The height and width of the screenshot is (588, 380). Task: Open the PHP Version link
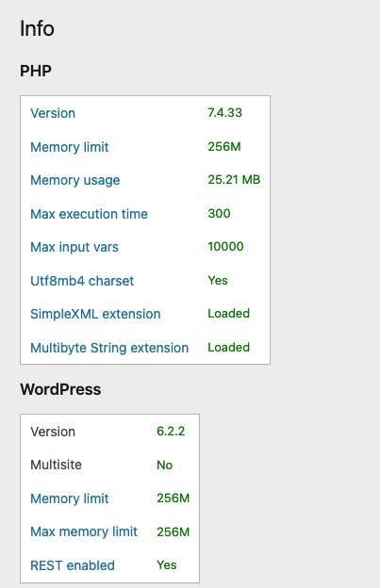pos(53,113)
